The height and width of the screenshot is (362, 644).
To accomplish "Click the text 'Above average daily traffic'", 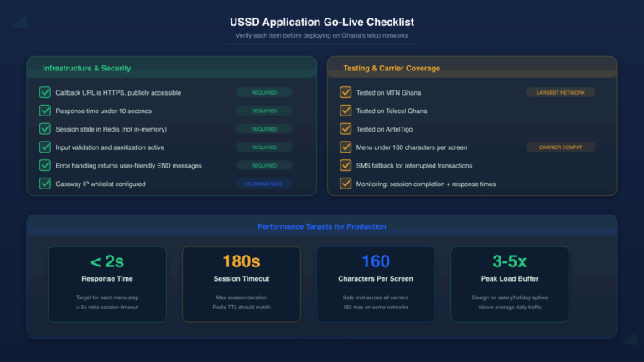I will (510, 307).
